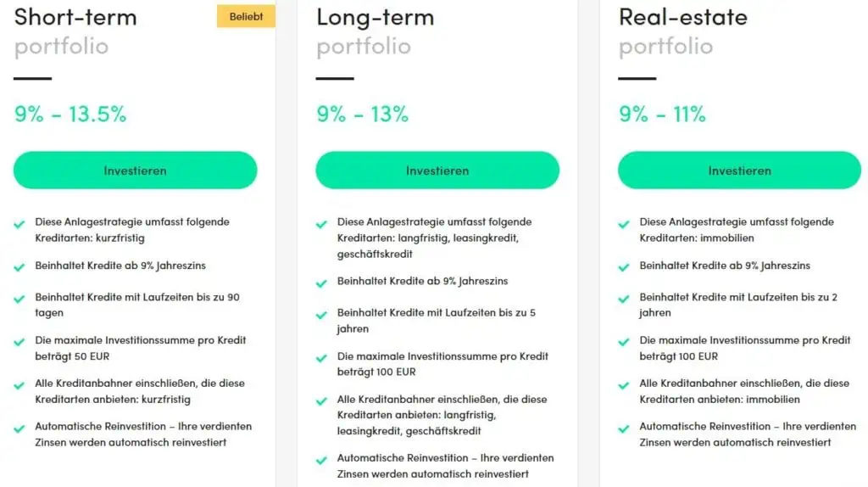Click checkmark beside 'Laufzeiten bis zu 2 jahren'
The height and width of the screenshot is (487, 868).
(624, 299)
